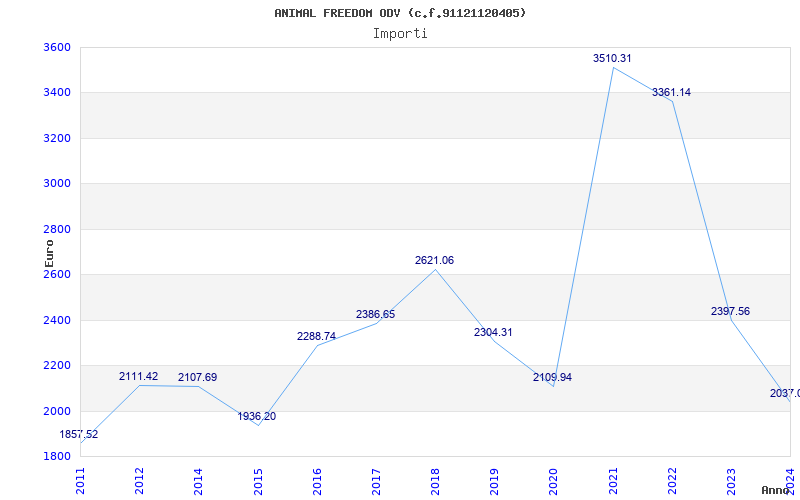Select the 2020 year label
This screenshot has height=500, width=800.
554,481
